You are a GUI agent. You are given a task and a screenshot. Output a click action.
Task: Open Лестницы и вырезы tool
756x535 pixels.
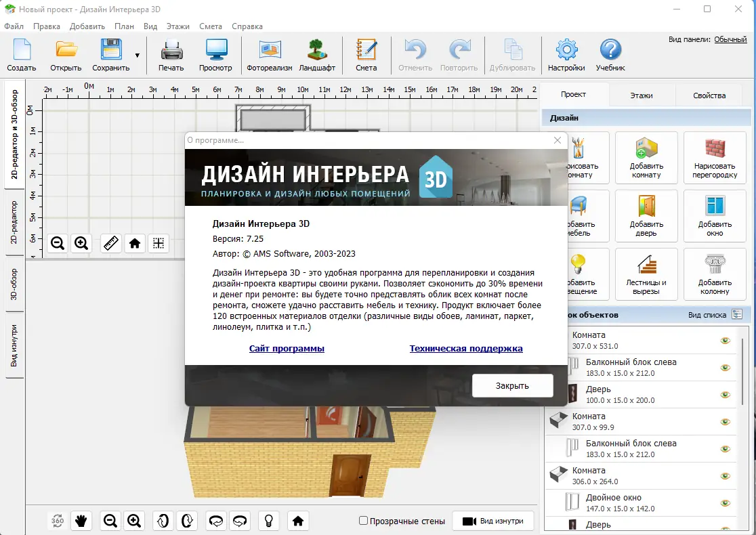[646, 274]
